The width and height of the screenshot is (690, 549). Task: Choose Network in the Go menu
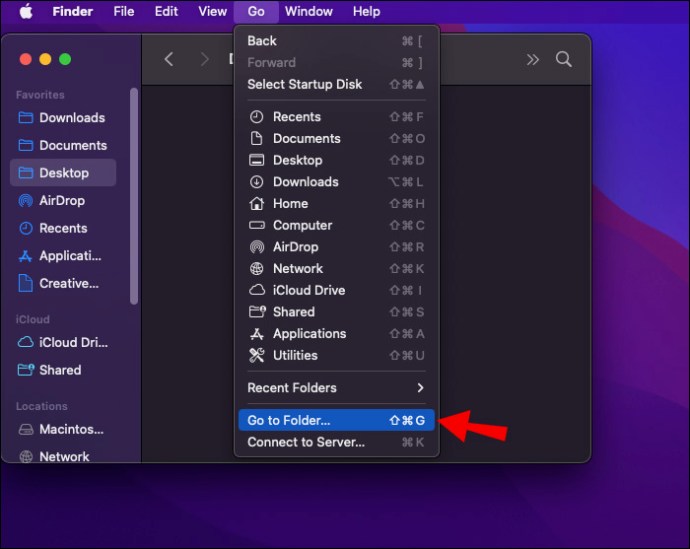(x=337, y=269)
